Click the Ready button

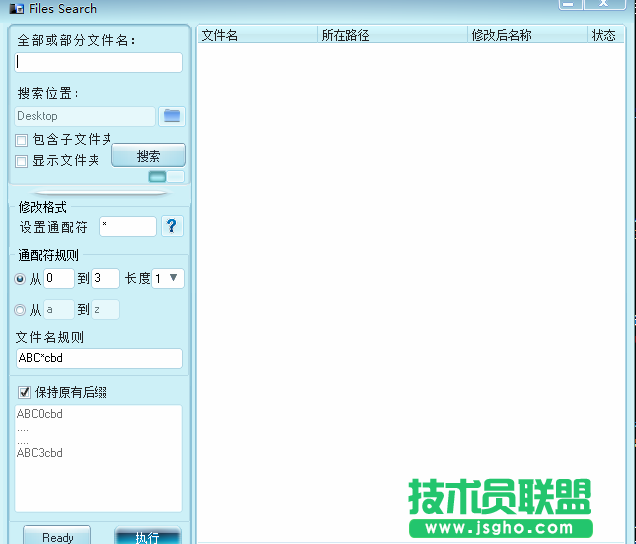click(x=57, y=535)
